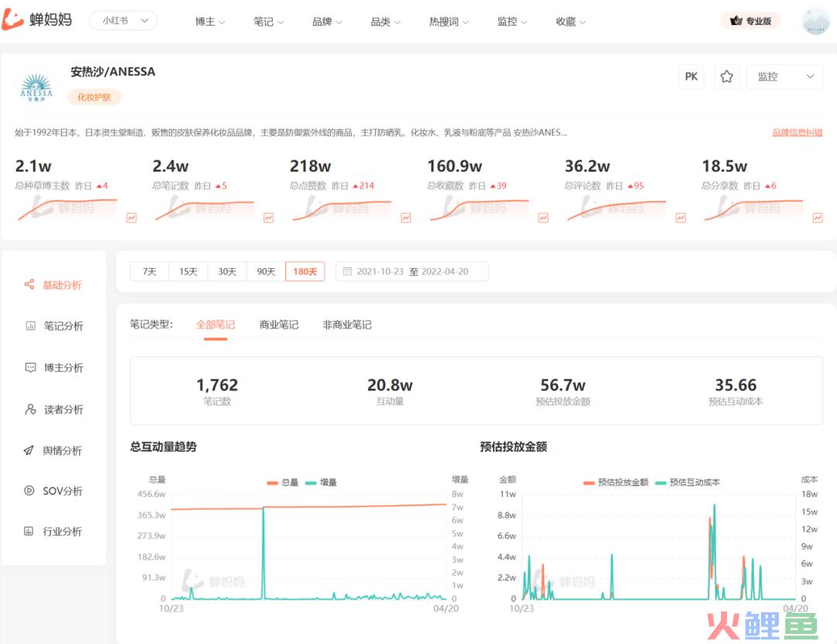The height and width of the screenshot is (644, 837).
Task: Expand the 笔记 navigation menu
Action: (x=268, y=22)
